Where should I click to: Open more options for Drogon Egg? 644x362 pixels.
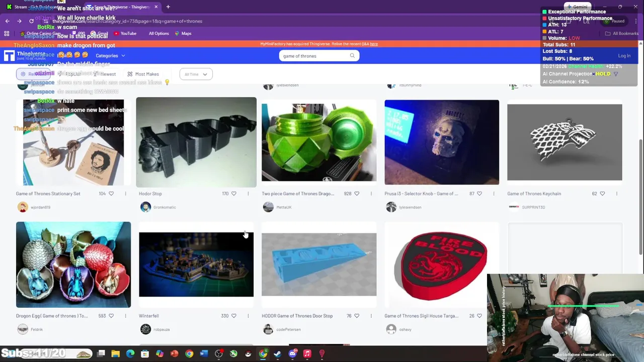coord(125,316)
